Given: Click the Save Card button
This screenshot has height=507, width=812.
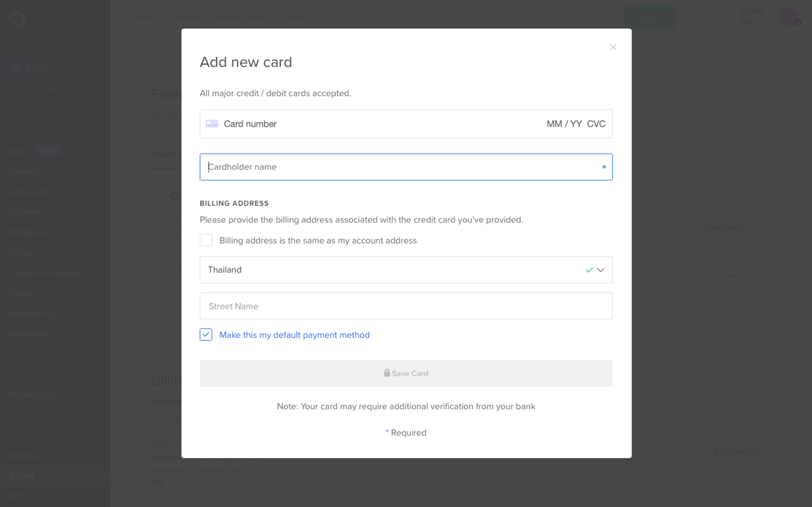Looking at the screenshot, I should [x=406, y=373].
